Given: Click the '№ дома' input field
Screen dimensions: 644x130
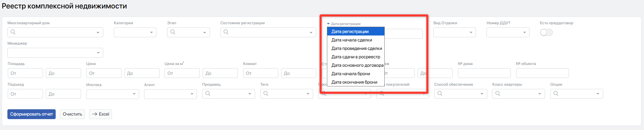Looking at the screenshot, I should click(x=484, y=73).
